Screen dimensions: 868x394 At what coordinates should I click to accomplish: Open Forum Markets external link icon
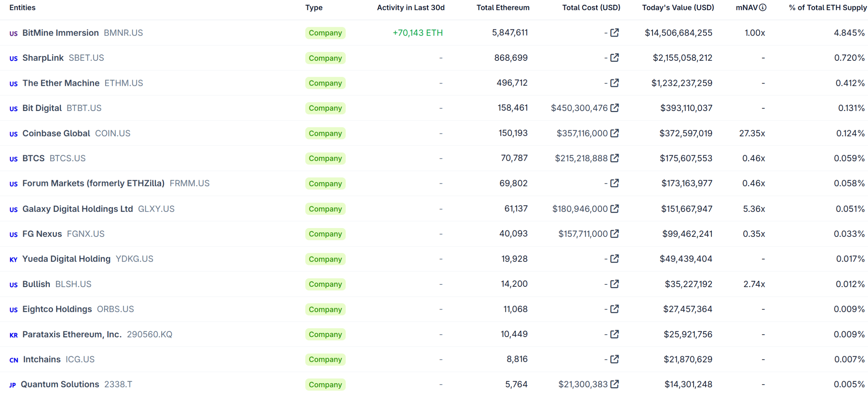coord(614,183)
